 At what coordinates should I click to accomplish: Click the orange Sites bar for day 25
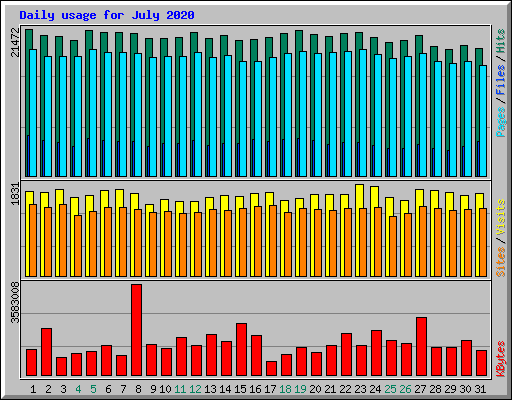[393, 246]
